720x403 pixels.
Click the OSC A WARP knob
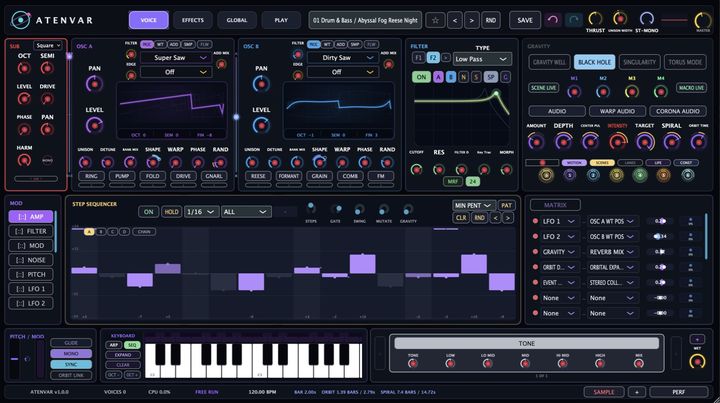(x=175, y=162)
